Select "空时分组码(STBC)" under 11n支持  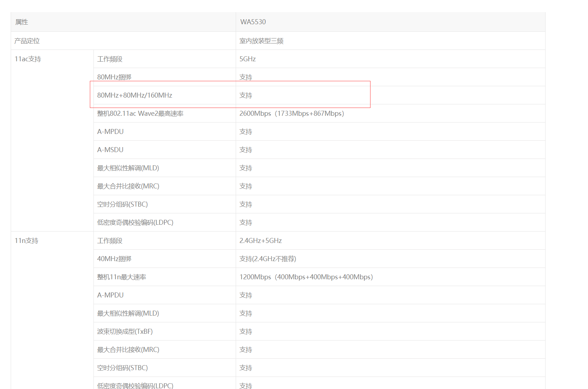[x=123, y=368]
